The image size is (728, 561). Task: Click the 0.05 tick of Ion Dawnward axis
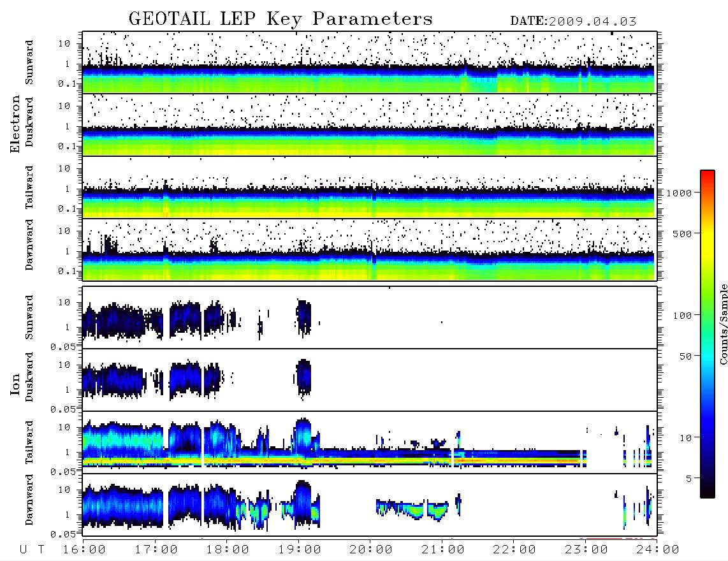pos(63,534)
